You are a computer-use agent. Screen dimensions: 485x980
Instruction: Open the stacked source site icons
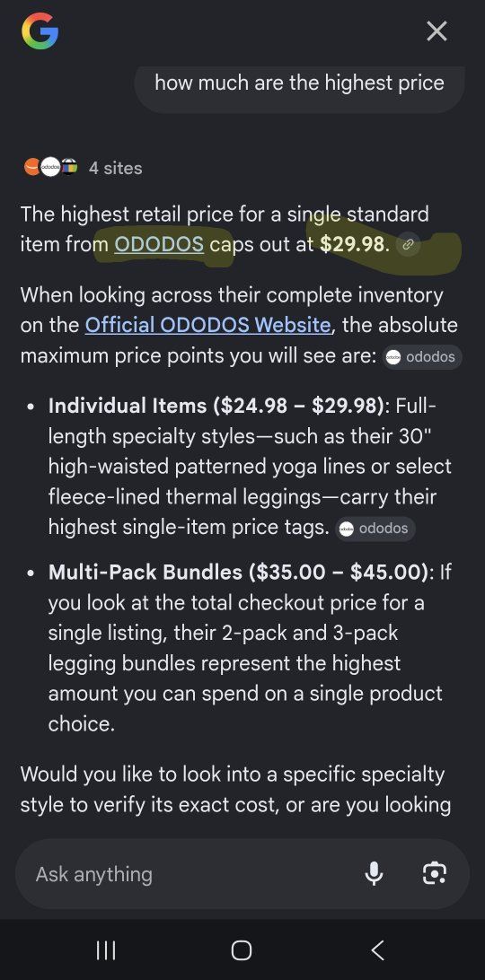pyautogui.click(x=51, y=168)
